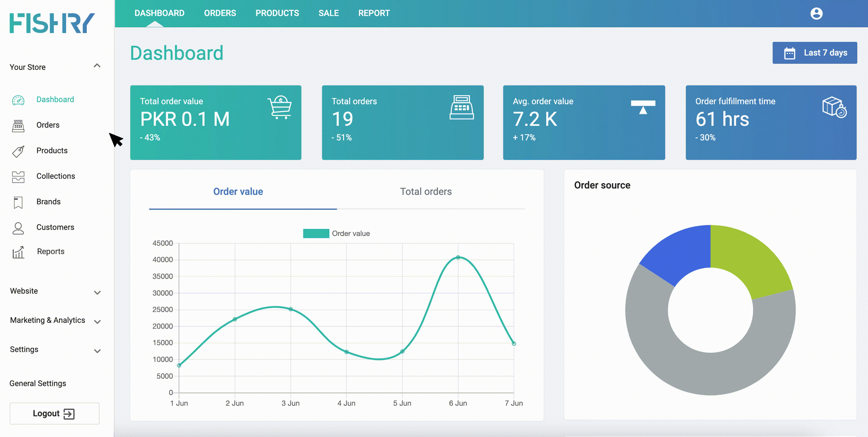Viewport: 868px width, 437px height.
Task: Click the Brands bookmark icon
Action: [18, 202]
